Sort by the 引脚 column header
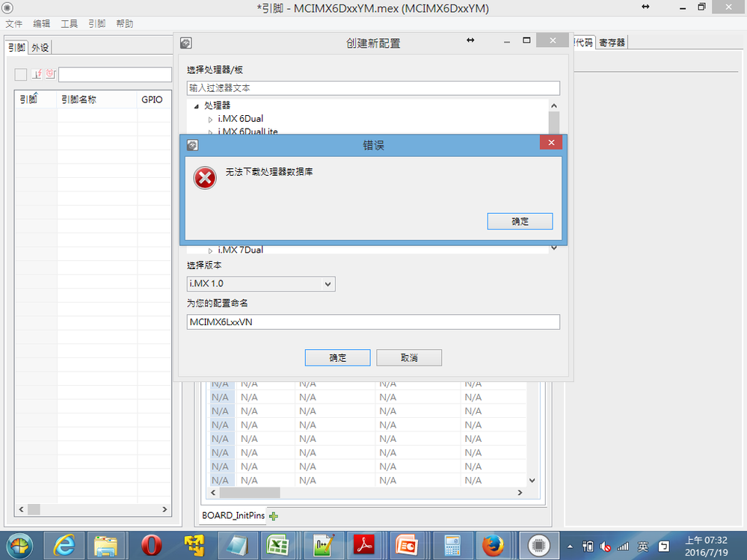 click(x=36, y=99)
